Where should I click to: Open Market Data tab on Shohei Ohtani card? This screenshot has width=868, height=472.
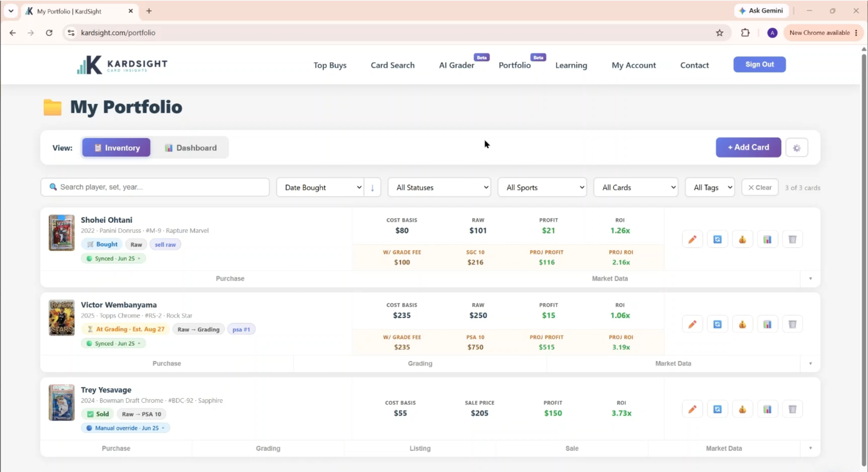[x=610, y=278]
